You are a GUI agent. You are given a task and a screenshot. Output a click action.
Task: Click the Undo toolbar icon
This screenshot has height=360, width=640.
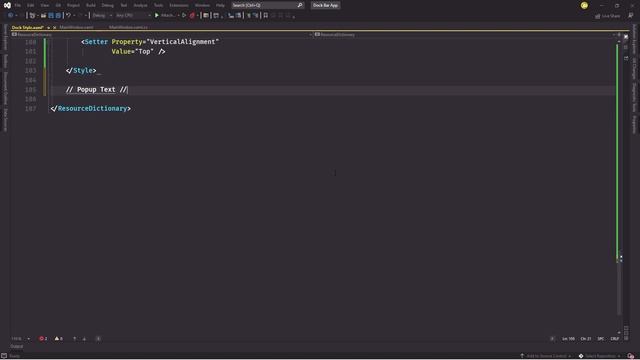click(x=69, y=16)
